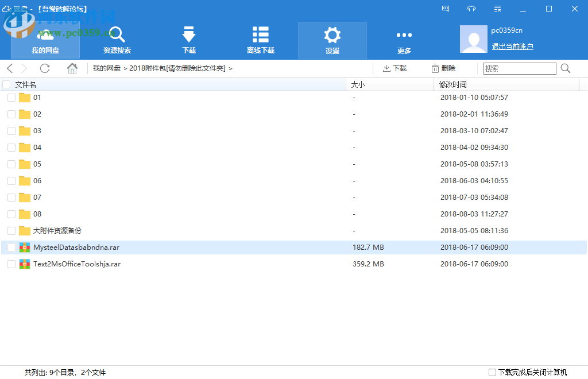Go to the 下载 downloads section

pyautogui.click(x=189, y=40)
